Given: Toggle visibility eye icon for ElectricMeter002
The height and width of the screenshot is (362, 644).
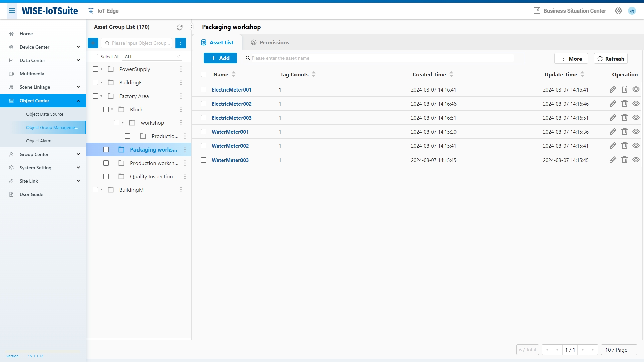Looking at the screenshot, I should click(x=636, y=104).
